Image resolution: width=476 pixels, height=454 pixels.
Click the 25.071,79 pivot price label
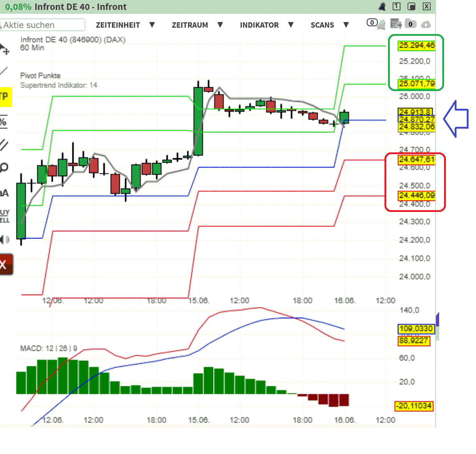pos(416,84)
